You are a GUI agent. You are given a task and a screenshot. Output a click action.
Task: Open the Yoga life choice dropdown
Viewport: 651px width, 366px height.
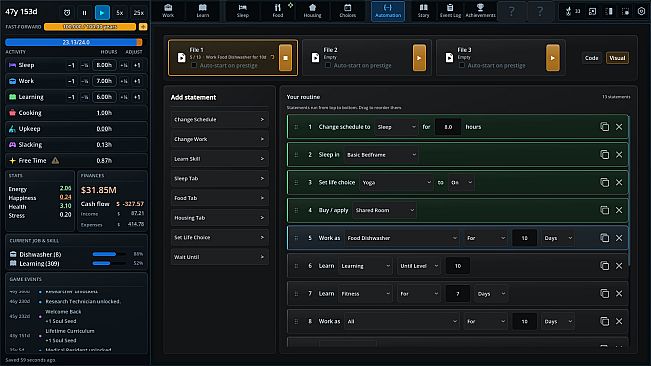(396, 183)
